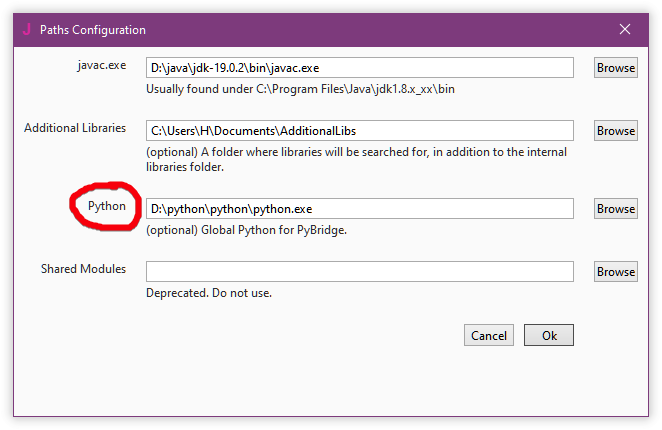
Task: Confirm paths with the Ok button
Action: [x=549, y=336]
